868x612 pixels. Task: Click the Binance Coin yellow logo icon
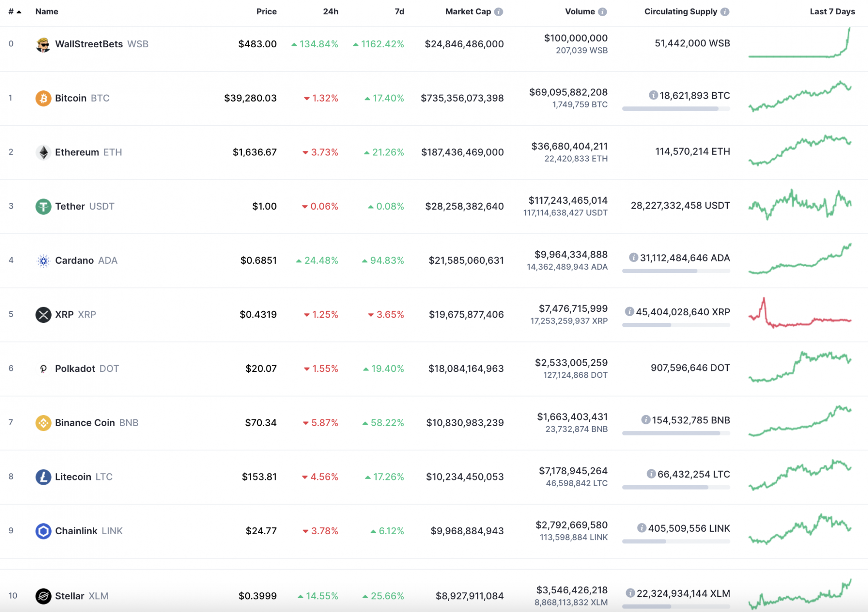43,423
